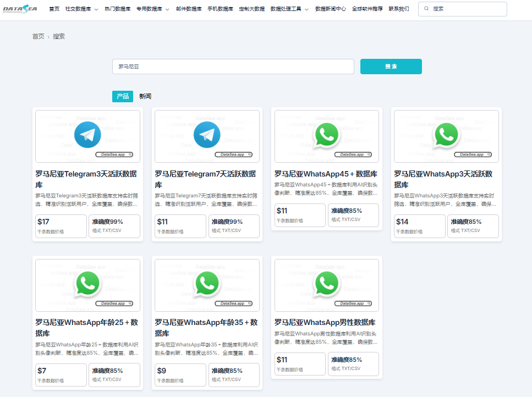Screen dimensions: 532x397
Task: Open 手机数据库 in the navigation bar
Action: point(220,9)
